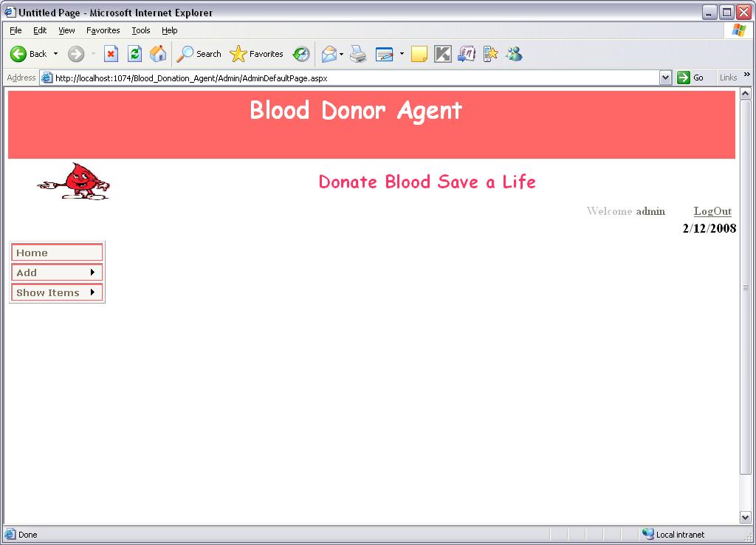Open the View menu
This screenshot has width=756, height=545.
pos(66,30)
